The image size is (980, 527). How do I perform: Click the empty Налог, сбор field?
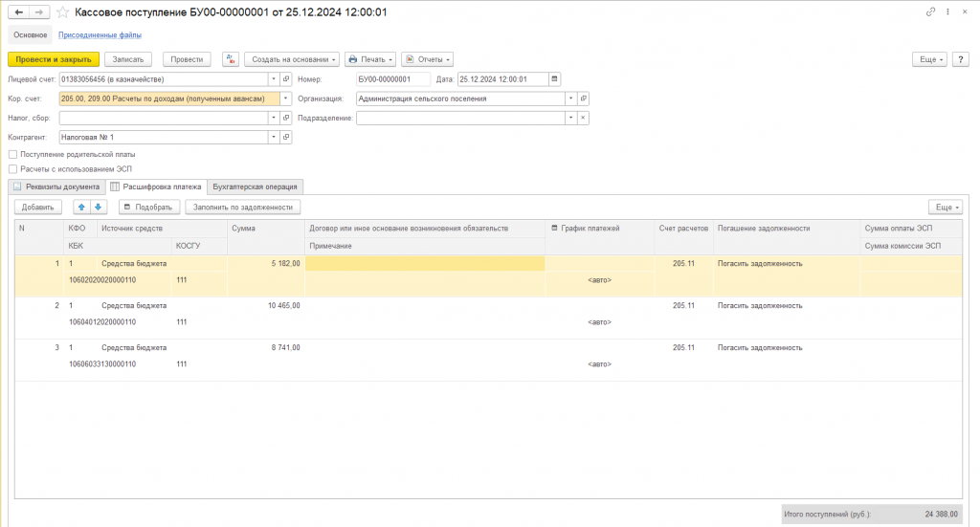coord(164,118)
